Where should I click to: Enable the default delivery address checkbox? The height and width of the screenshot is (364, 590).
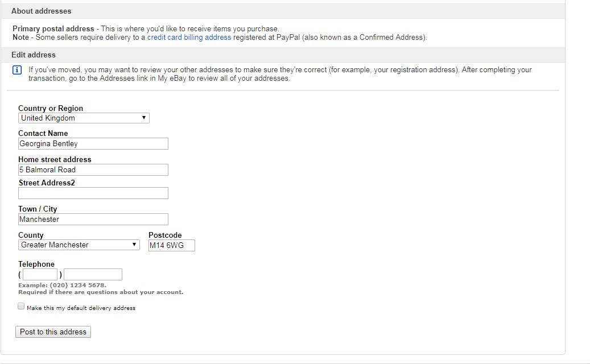click(22, 307)
